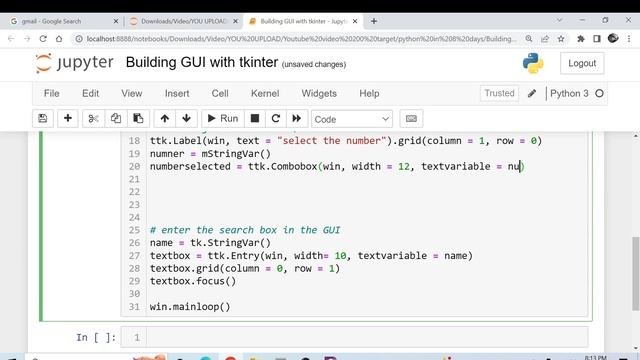Open the Kernel menu
Screen dimensions: 640x360
(x=265, y=93)
